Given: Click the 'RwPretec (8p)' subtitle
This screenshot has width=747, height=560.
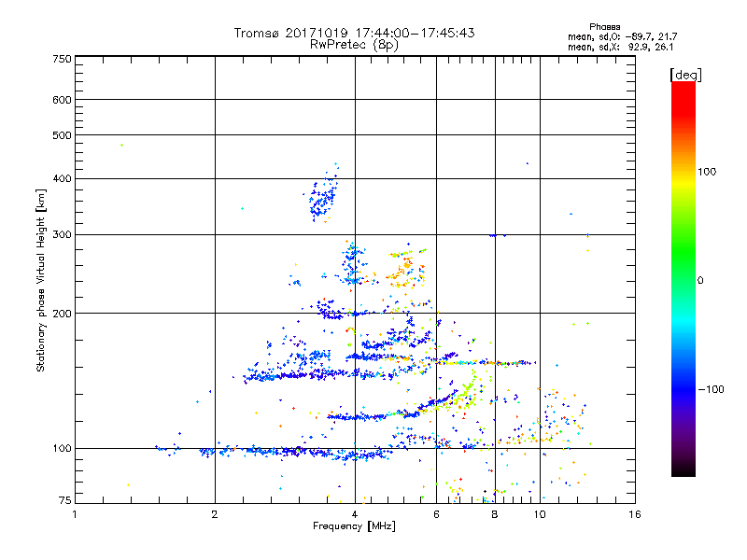Looking at the screenshot, I should [354, 45].
